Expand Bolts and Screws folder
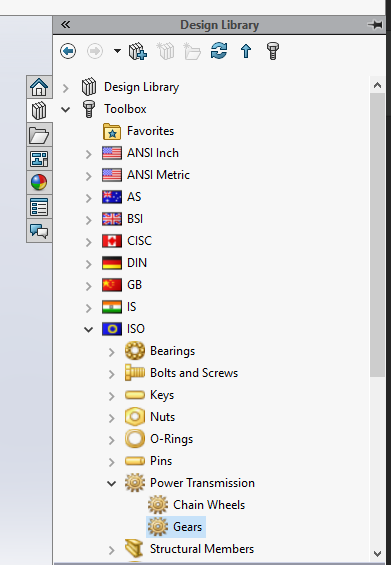 click(x=112, y=374)
